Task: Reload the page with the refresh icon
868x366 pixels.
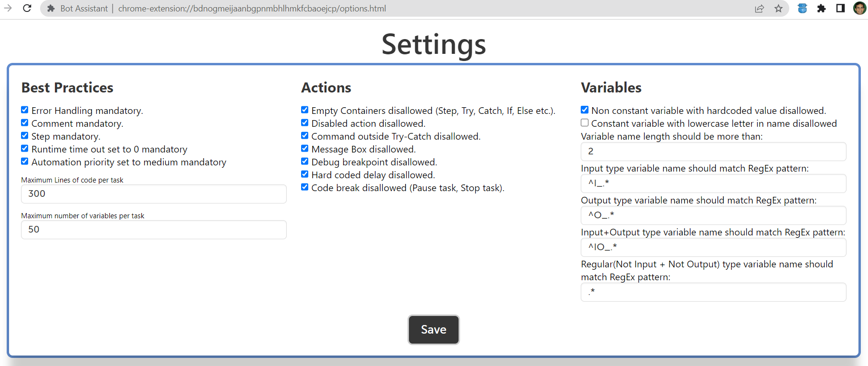Action: [x=27, y=8]
